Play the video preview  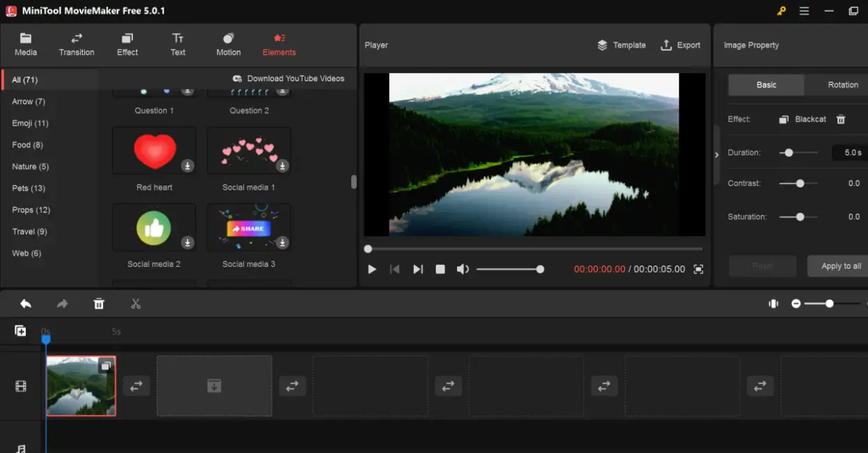pyautogui.click(x=372, y=270)
